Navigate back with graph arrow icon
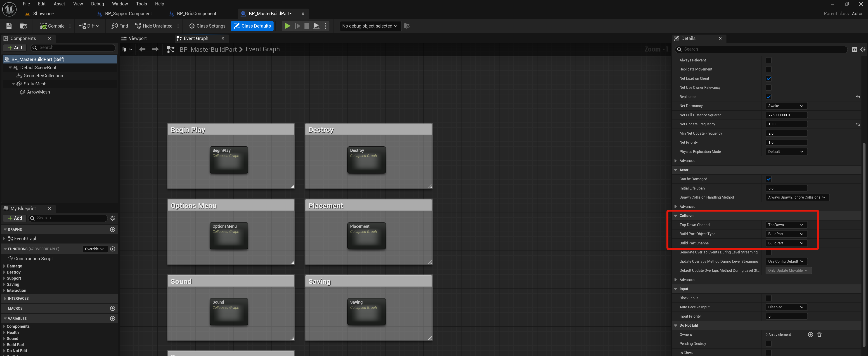Screen dimensions: 868x356 pyautogui.click(x=142, y=49)
